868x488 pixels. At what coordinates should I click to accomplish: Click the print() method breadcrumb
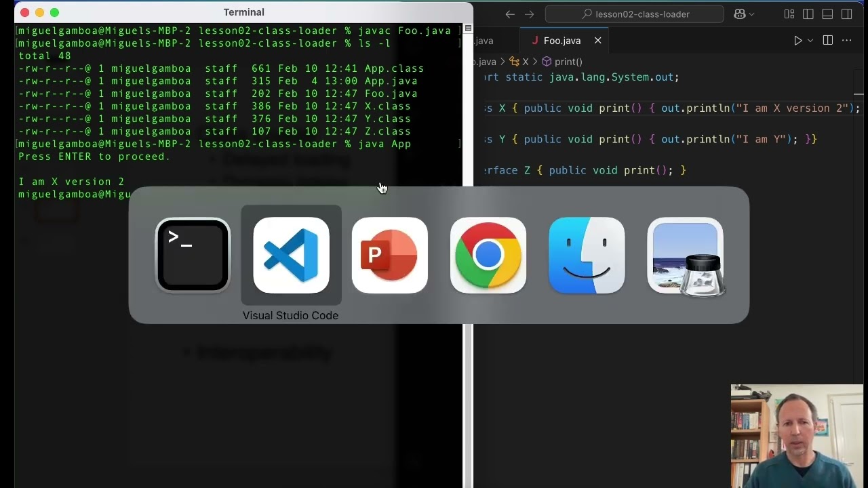562,62
